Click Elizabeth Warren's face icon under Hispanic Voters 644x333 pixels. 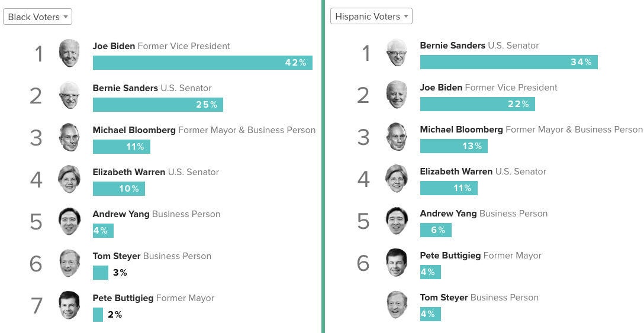[397, 179]
